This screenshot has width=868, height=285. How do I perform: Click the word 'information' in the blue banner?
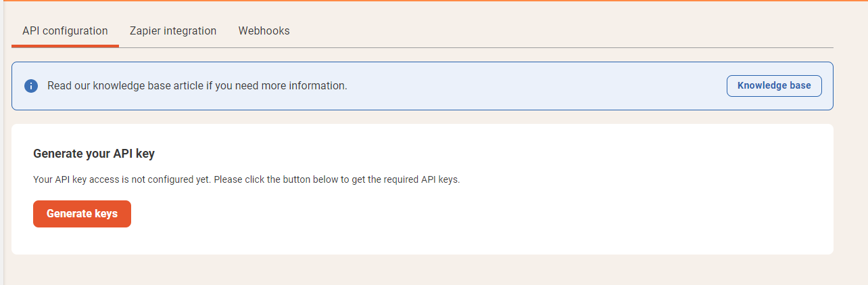coord(318,86)
